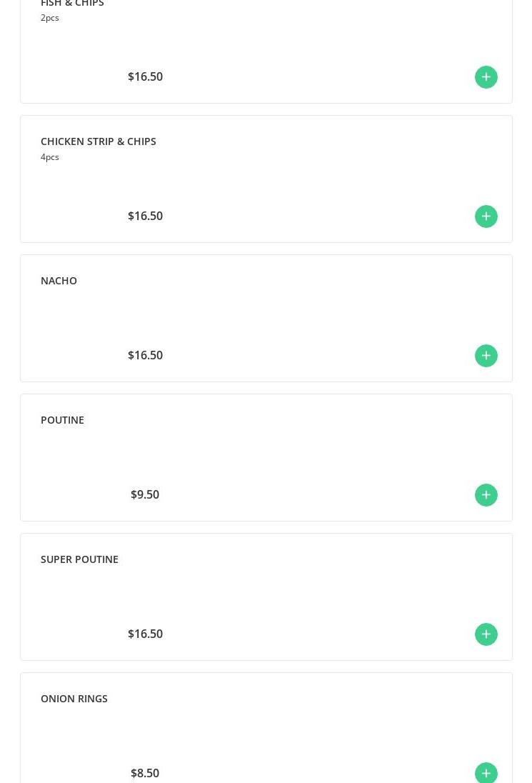Viewport: 532px width, 783px height.
Task: Add Chicken Strip & Chips with plus icon
Action: click(x=486, y=216)
